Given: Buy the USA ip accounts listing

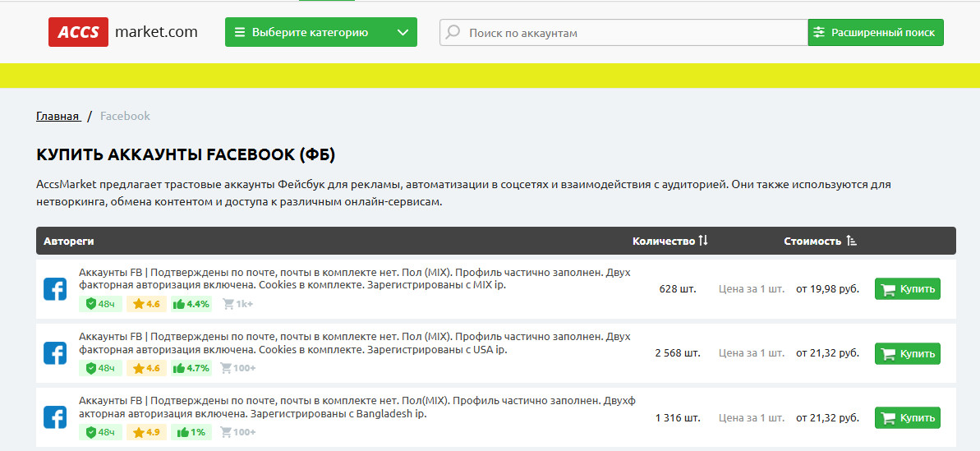Looking at the screenshot, I should pos(907,353).
